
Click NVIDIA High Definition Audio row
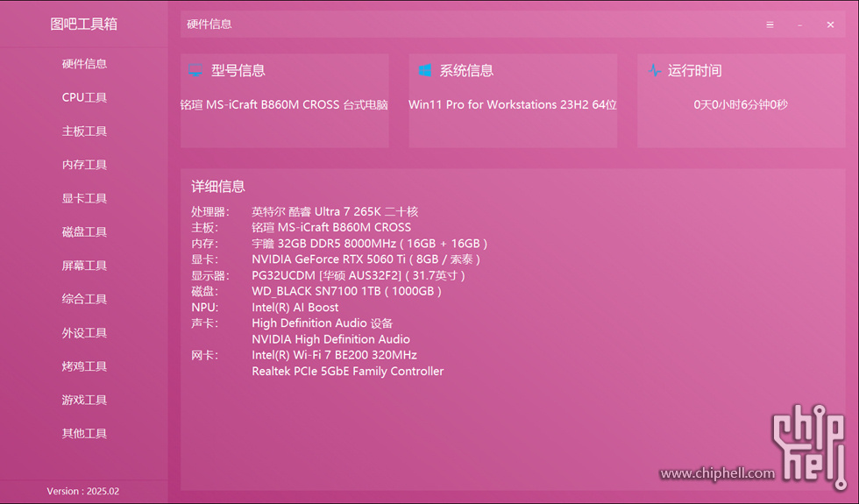pos(331,339)
